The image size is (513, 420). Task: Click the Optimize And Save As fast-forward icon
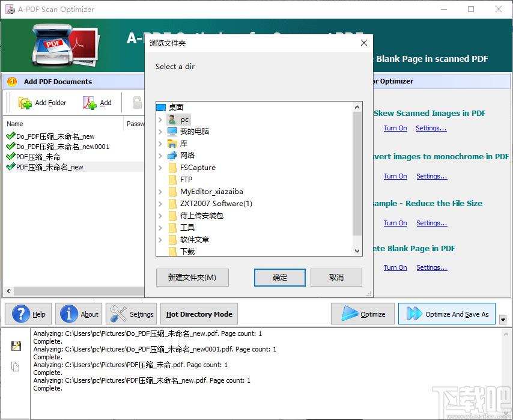[x=414, y=314]
